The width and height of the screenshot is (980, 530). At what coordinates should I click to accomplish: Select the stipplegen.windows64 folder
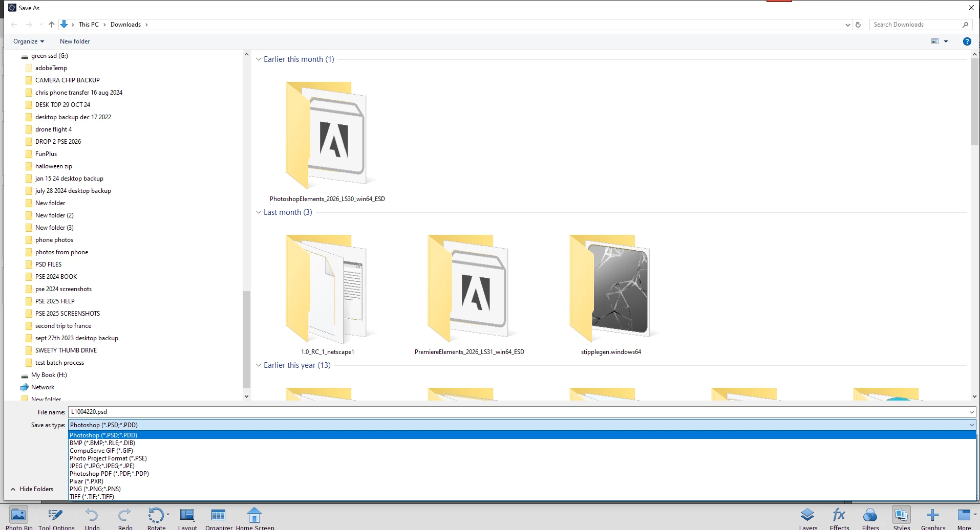611,294
